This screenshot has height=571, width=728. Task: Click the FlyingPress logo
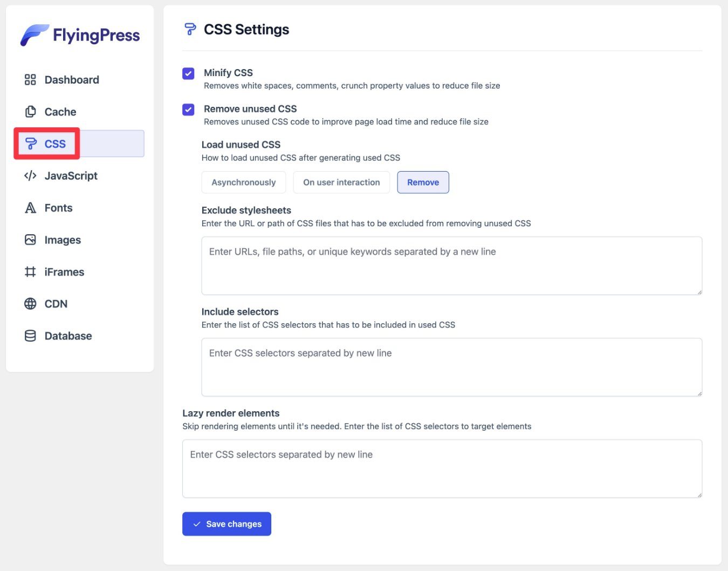80,35
